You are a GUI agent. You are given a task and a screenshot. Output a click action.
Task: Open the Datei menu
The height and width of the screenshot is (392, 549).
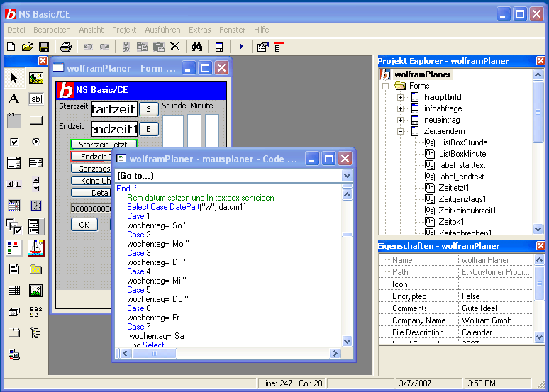click(x=16, y=30)
